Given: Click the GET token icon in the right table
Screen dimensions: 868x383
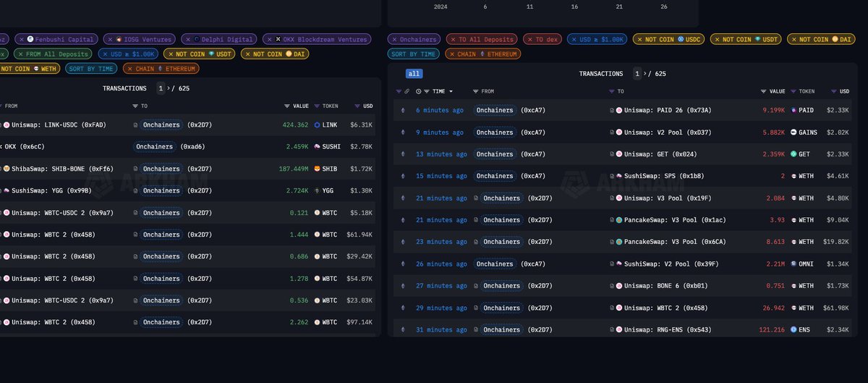Looking at the screenshot, I should [793, 154].
